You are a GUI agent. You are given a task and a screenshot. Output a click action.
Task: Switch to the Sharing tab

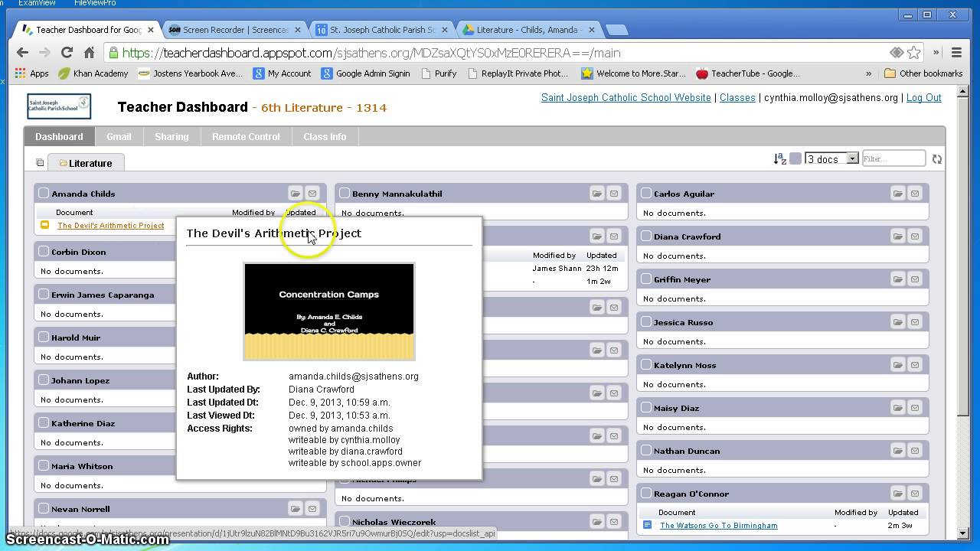[x=171, y=136]
